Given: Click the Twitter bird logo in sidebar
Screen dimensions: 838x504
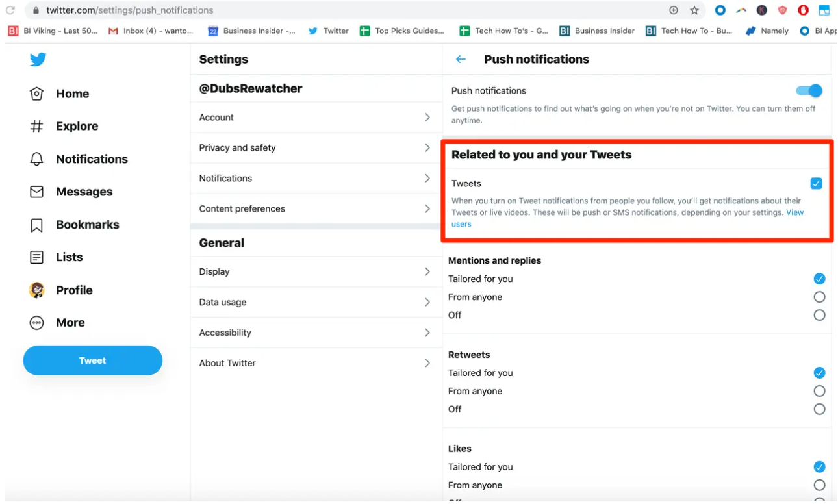Looking at the screenshot, I should coord(38,60).
